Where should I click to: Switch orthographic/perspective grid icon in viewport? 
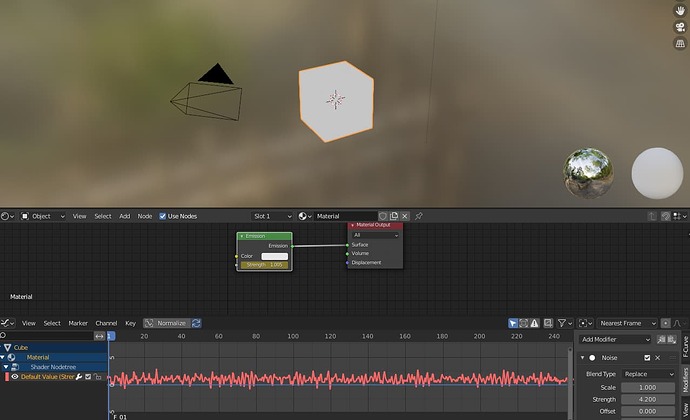(680, 43)
